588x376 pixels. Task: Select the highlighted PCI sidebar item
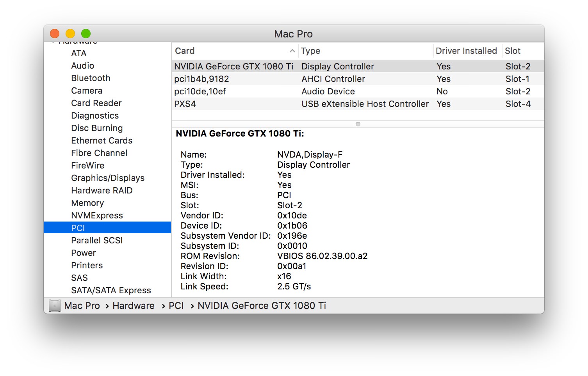click(107, 228)
